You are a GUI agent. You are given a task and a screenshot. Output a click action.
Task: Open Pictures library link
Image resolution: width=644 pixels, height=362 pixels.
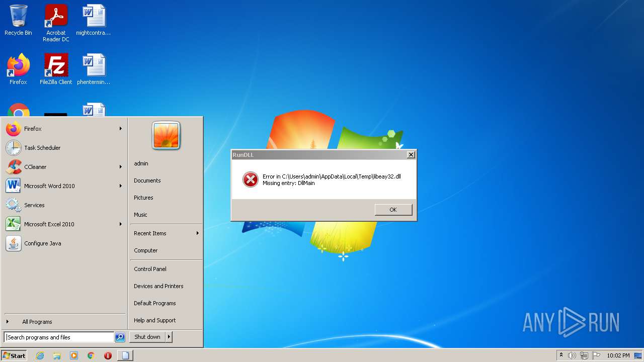[143, 198]
